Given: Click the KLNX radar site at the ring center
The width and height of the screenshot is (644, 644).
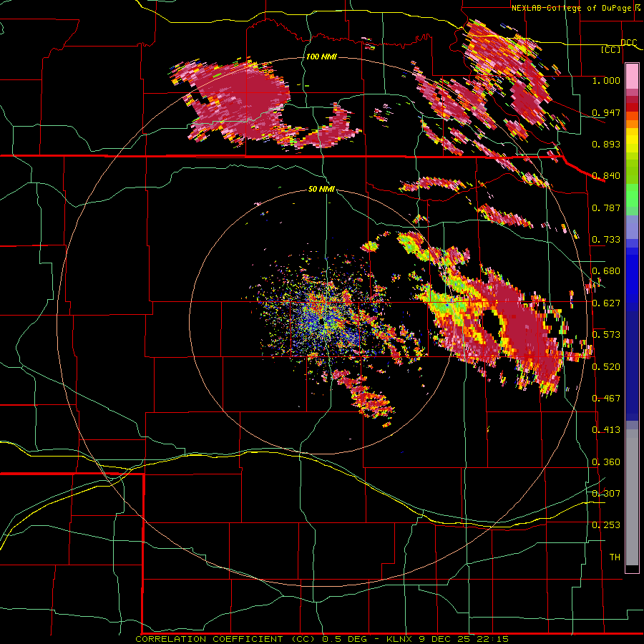Looking at the screenshot, I should click(321, 321).
